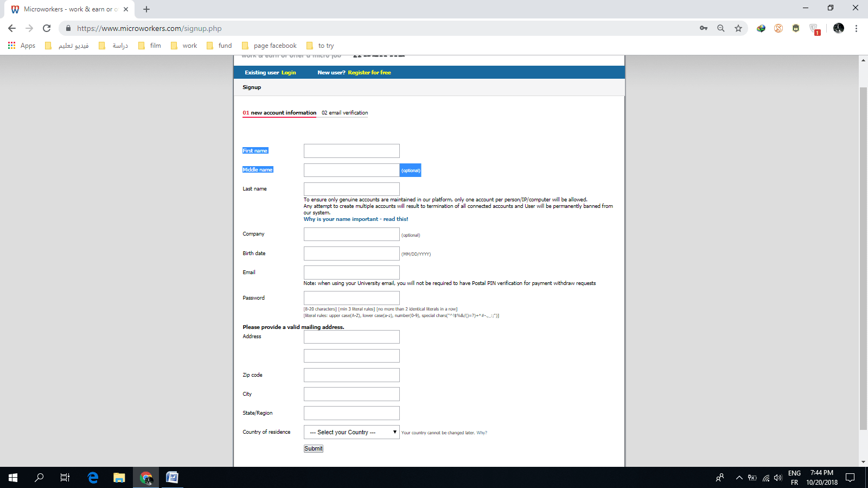
Task: Switch to '02 email verification' step tab
Action: coord(344,113)
